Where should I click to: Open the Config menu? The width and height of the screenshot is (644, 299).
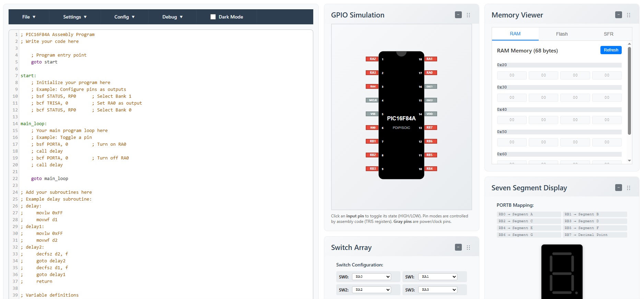point(125,17)
